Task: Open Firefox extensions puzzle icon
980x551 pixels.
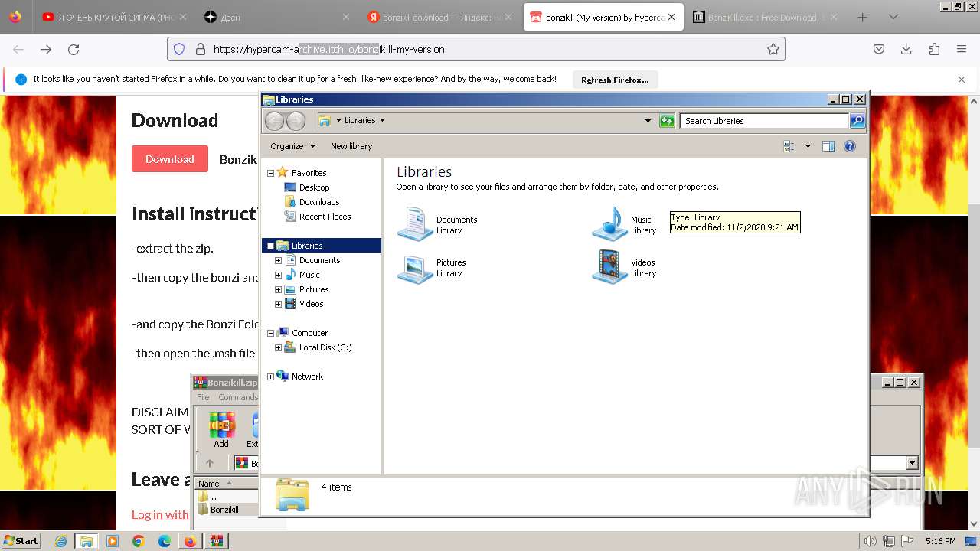Action: (934, 49)
